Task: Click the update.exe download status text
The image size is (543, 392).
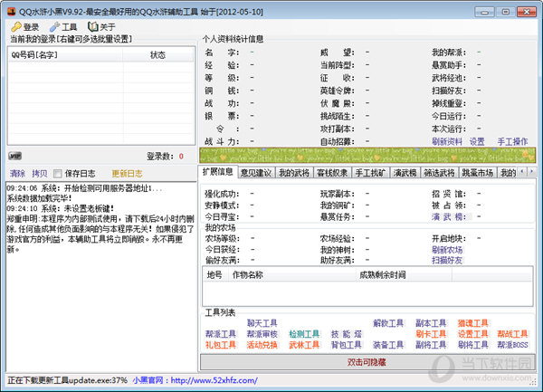Action: tap(68, 380)
